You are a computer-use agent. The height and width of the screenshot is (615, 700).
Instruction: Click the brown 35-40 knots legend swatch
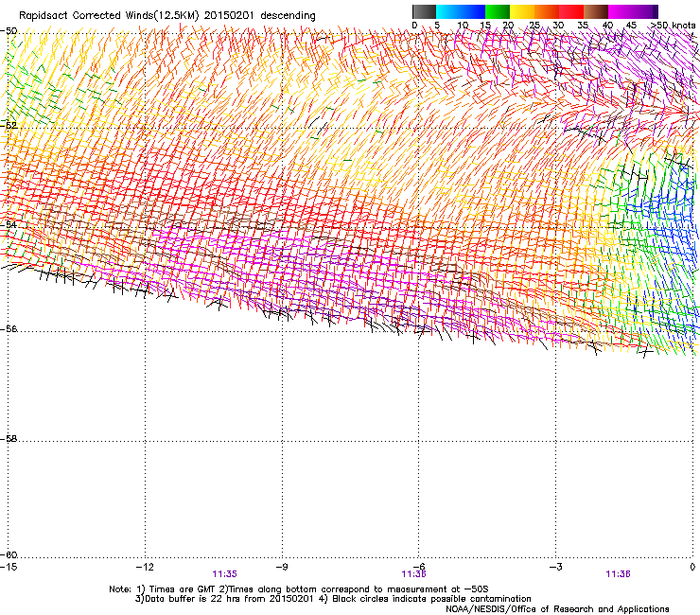pos(596,11)
